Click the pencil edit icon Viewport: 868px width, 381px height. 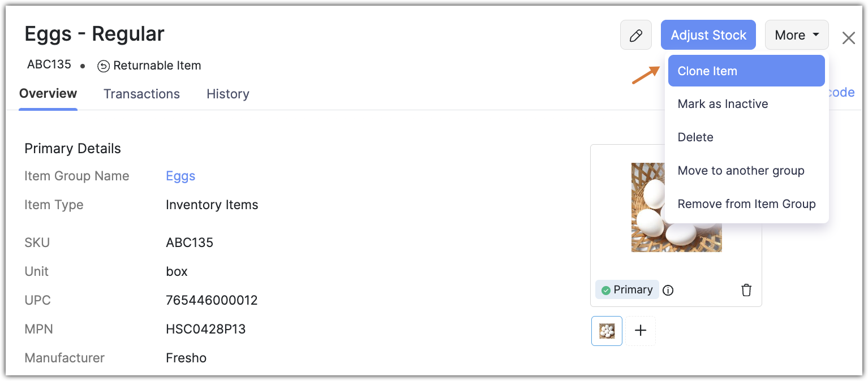636,36
